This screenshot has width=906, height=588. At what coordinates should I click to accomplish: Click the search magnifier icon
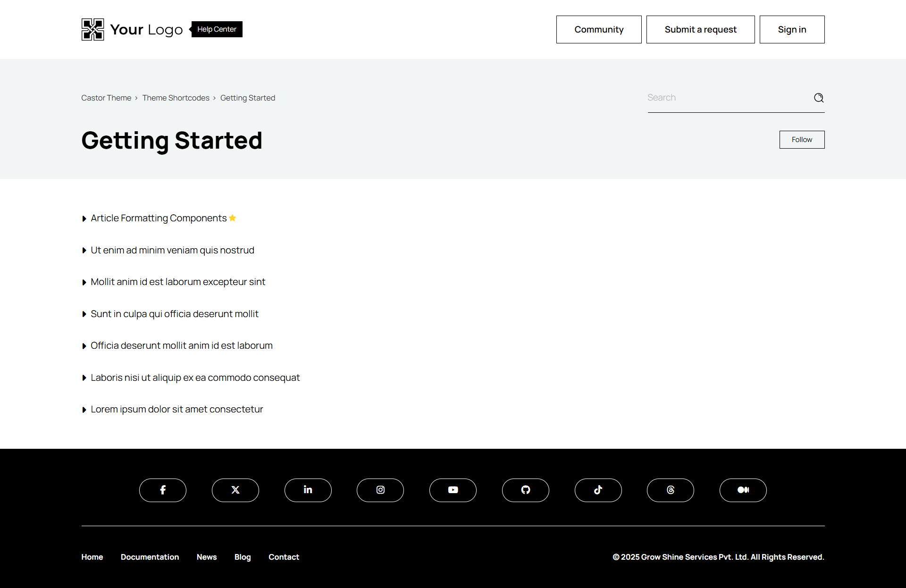click(x=819, y=98)
